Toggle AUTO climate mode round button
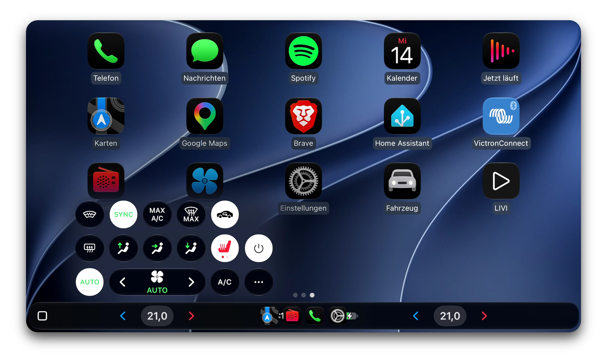The height and width of the screenshot is (364, 607). (x=90, y=282)
